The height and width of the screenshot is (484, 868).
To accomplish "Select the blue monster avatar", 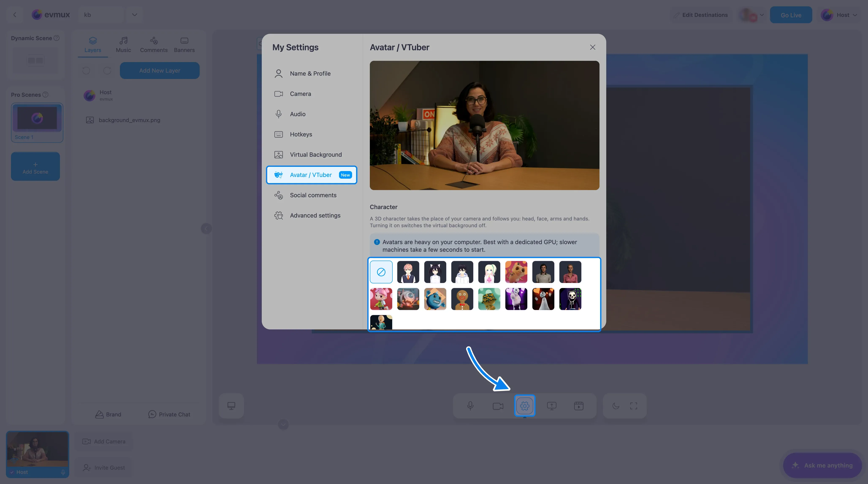I will click(x=435, y=299).
